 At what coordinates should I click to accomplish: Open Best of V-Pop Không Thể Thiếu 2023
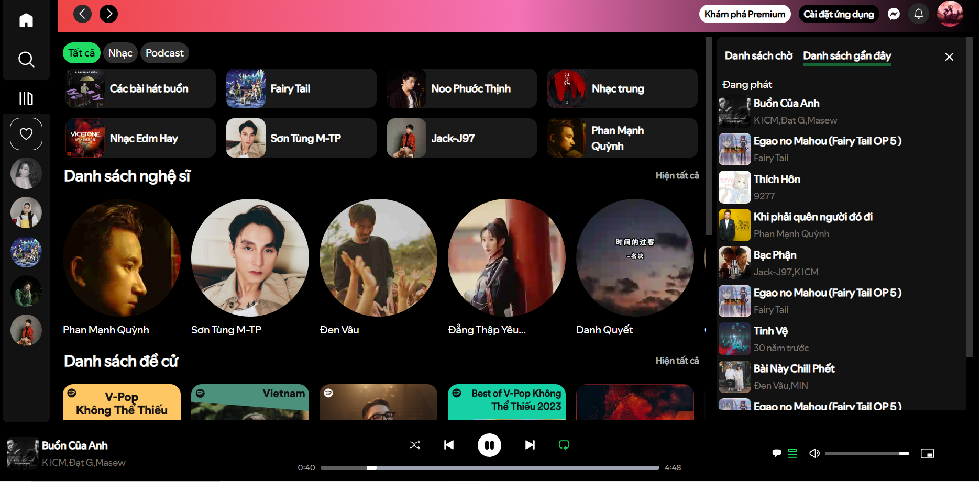tap(506, 402)
